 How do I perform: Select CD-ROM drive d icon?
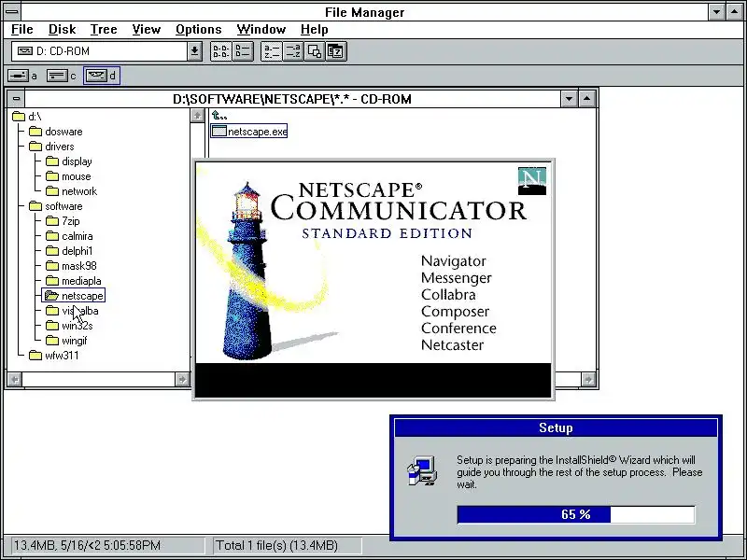(96, 76)
